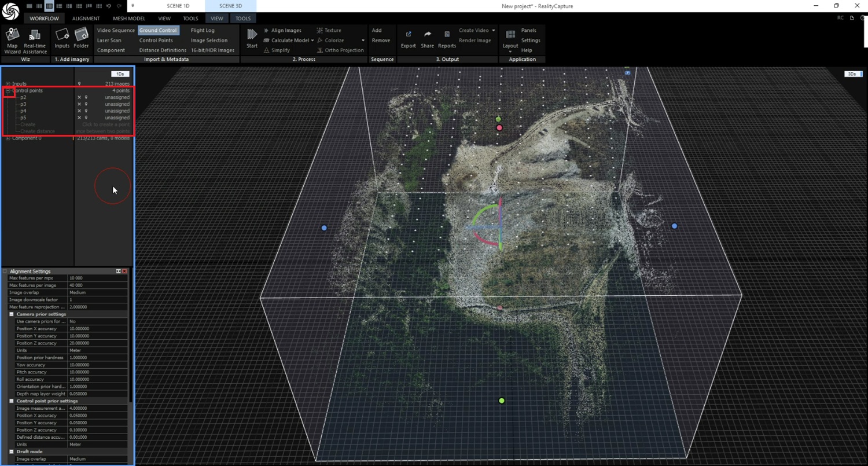Open the Map Wizard

[12, 38]
